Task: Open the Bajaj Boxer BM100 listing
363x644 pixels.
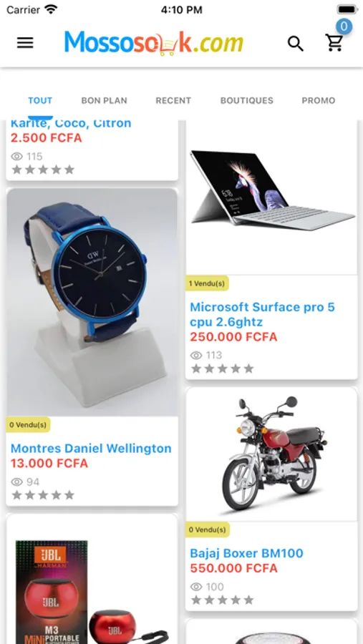Action: click(x=247, y=553)
